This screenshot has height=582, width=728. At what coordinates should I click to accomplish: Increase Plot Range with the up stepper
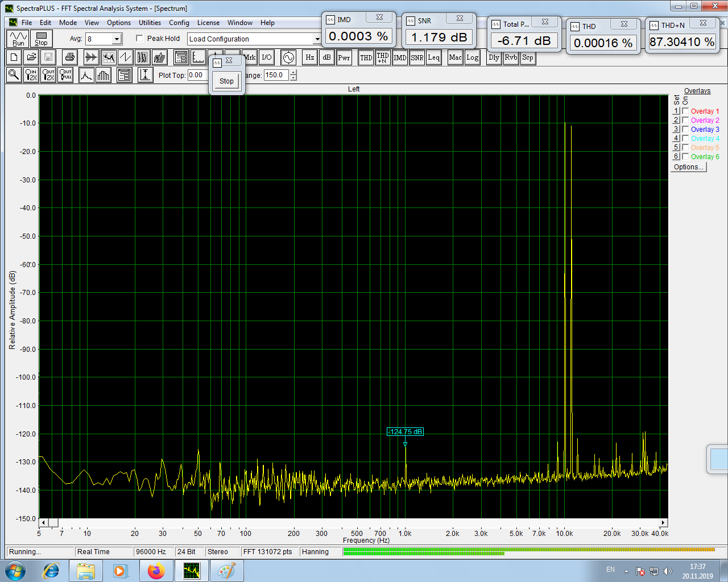[293, 72]
